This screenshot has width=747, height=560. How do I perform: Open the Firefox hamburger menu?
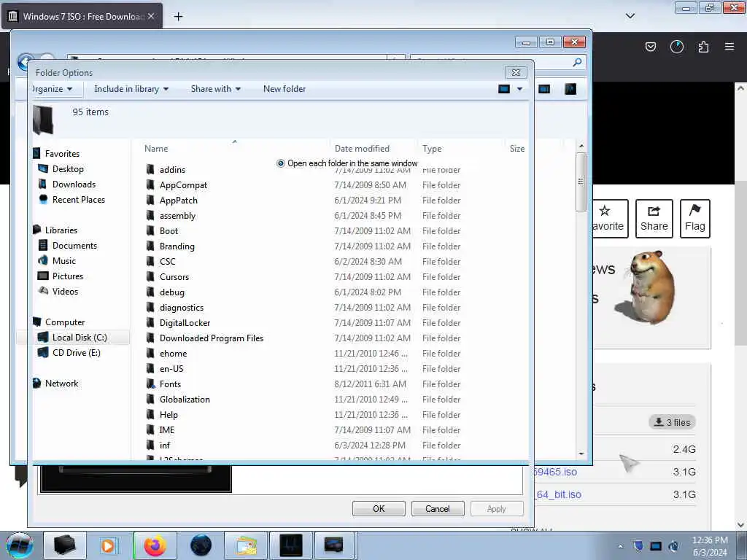tap(729, 47)
